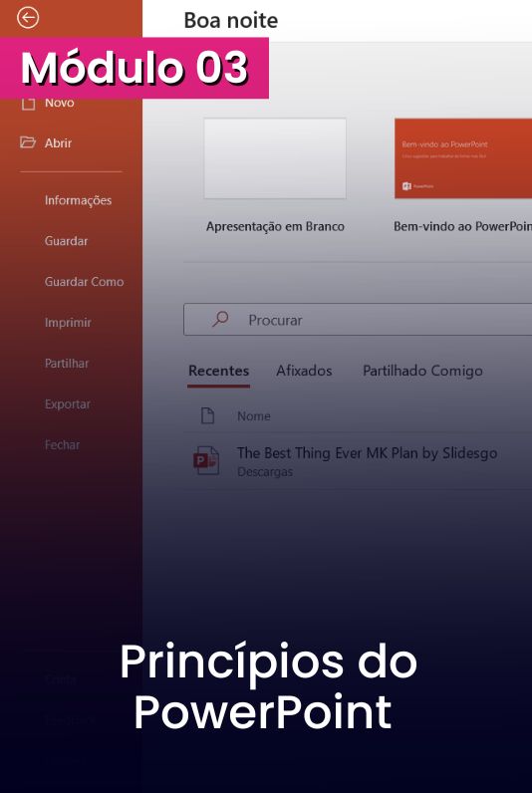Select the Recentes tab
532x793 pixels.
(218, 371)
